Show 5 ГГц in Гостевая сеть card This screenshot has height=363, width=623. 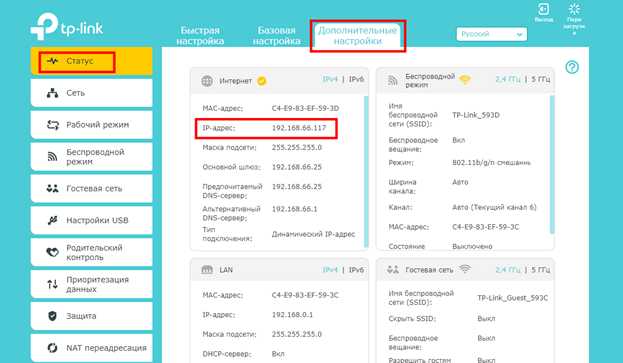tap(541, 270)
